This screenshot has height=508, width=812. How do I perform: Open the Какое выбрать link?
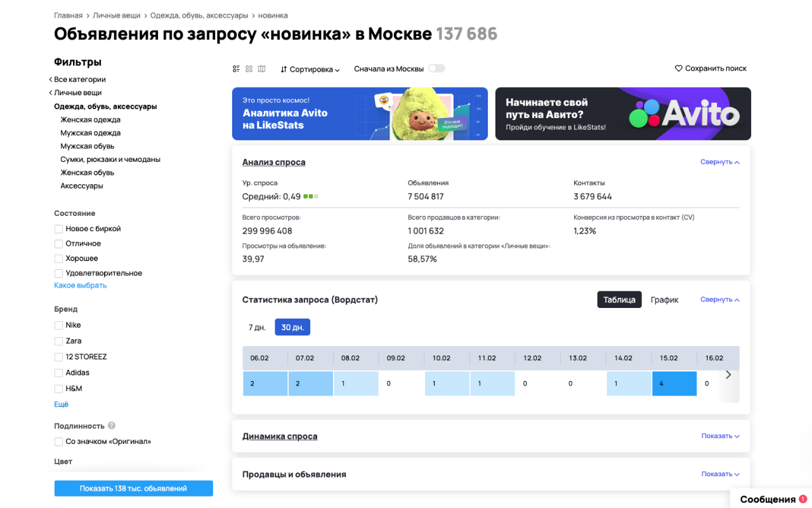point(80,286)
